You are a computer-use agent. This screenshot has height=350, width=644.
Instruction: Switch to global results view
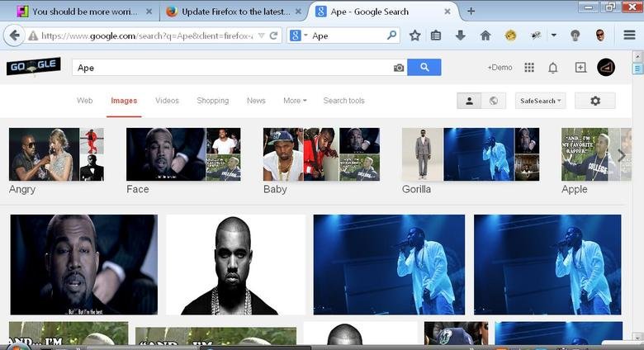tap(493, 101)
